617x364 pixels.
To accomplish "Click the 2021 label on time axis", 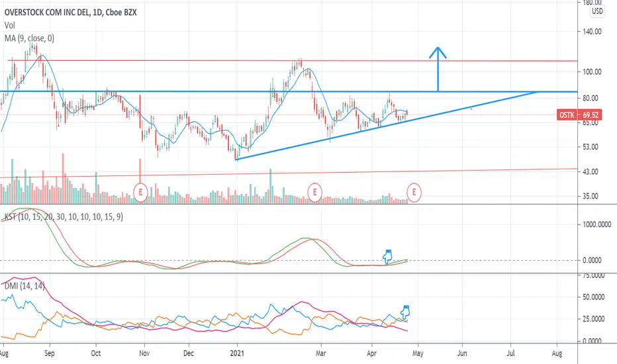I will (237, 353).
